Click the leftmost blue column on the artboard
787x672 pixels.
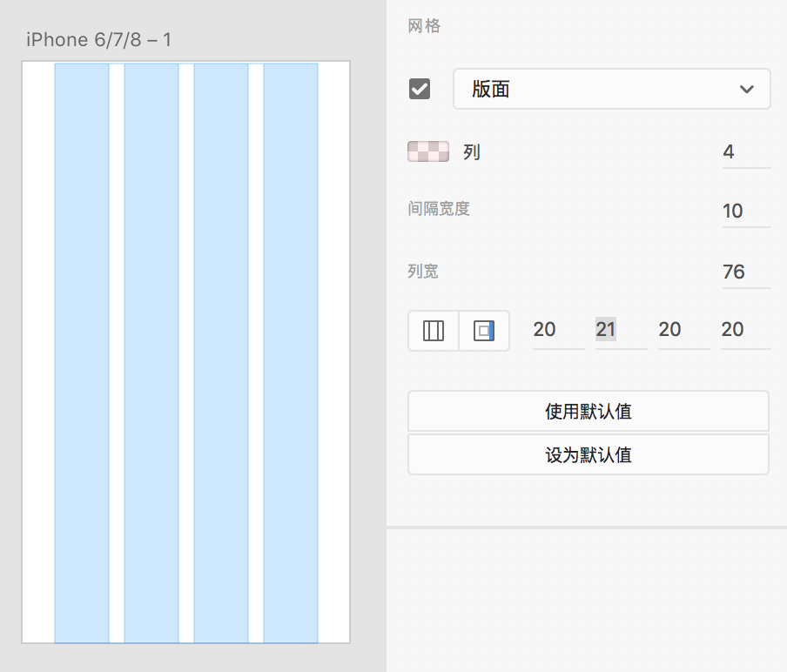click(x=82, y=353)
